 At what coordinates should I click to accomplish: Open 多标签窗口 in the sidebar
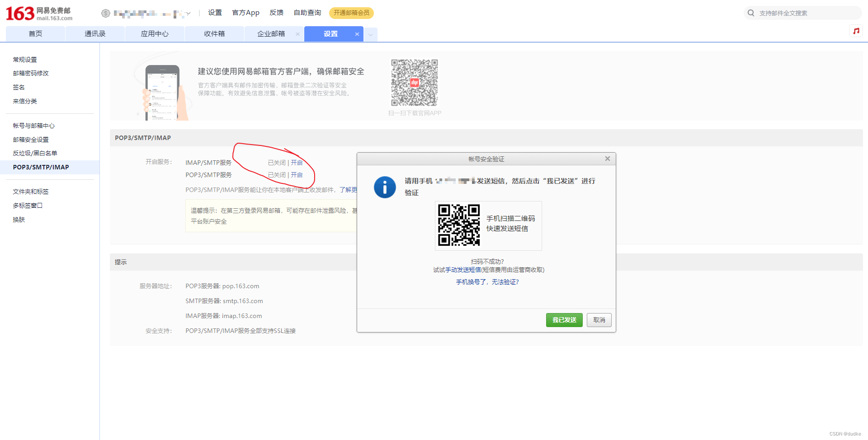pos(28,206)
